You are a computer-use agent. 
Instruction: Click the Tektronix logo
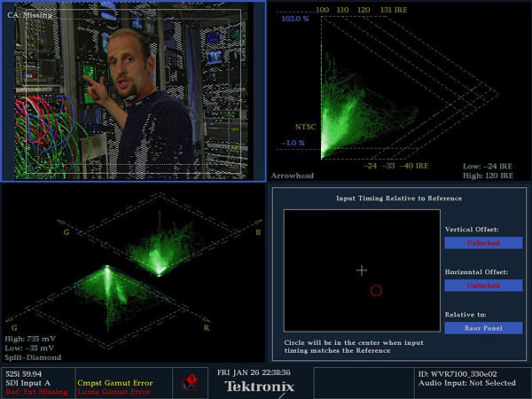pos(258,387)
